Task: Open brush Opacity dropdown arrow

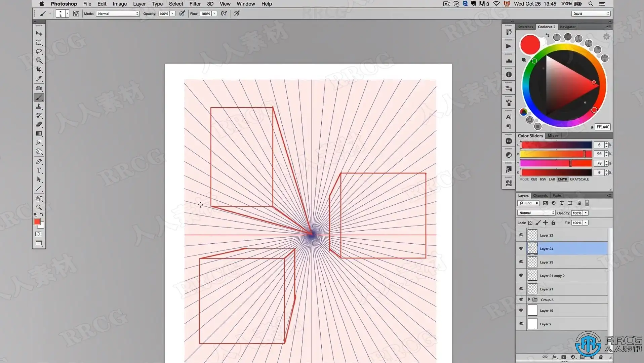Action: tap(172, 13)
